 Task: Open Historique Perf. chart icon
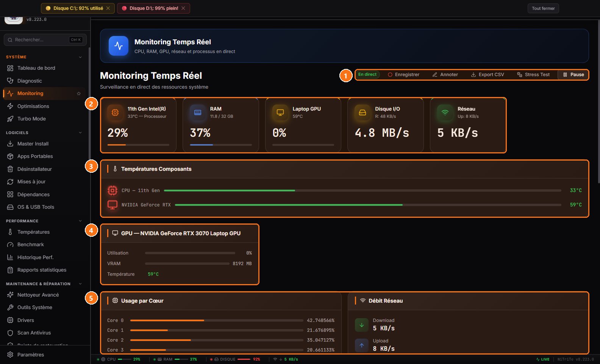(10, 257)
